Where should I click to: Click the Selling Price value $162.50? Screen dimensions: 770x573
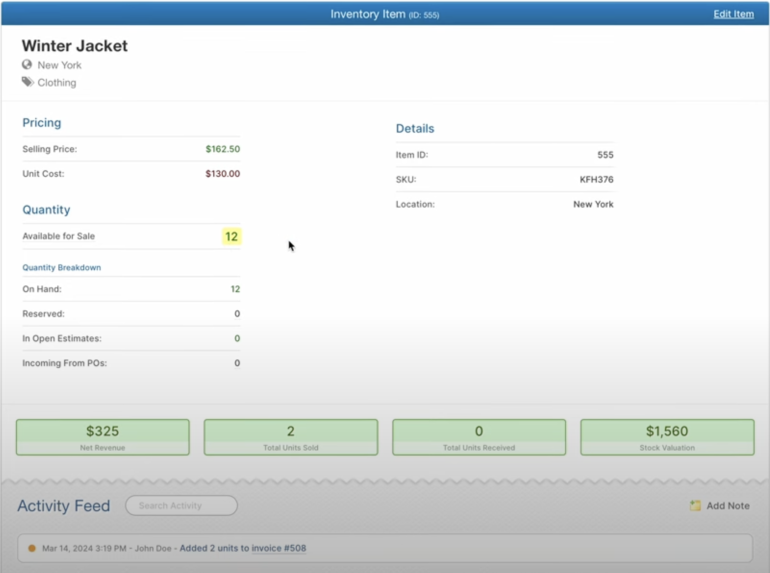(x=222, y=149)
